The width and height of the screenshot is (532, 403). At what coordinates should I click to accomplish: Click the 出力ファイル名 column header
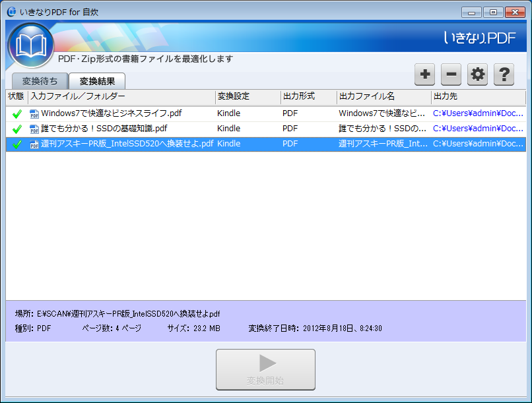384,96
